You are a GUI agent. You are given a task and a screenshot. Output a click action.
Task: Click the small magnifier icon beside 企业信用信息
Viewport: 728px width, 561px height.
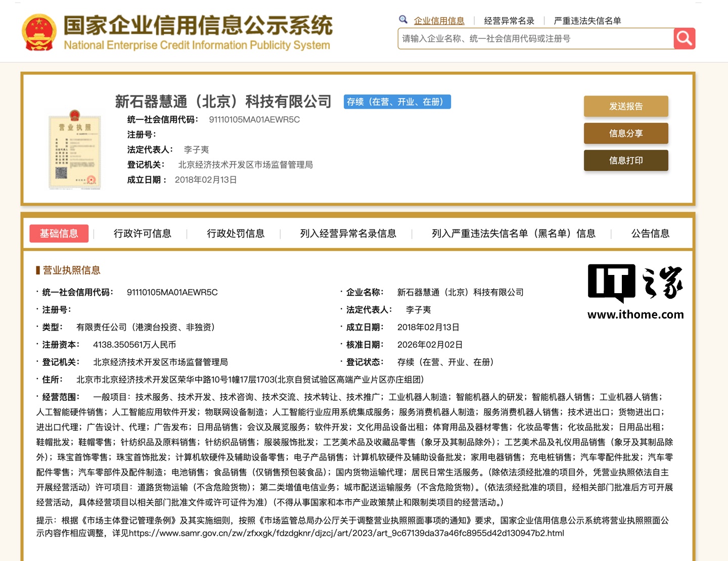pos(403,20)
